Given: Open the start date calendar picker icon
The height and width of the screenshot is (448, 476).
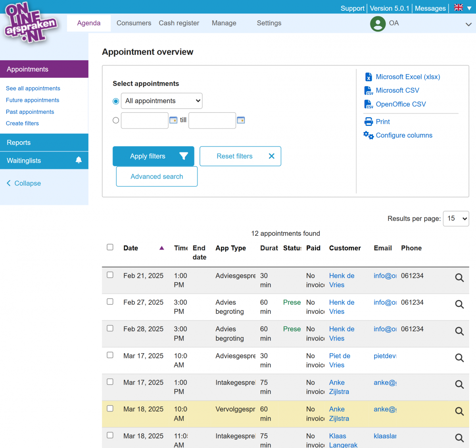Looking at the screenshot, I should click(173, 120).
